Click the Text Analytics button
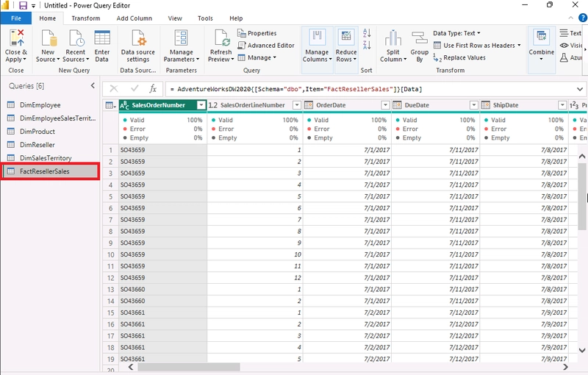 click(571, 33)
